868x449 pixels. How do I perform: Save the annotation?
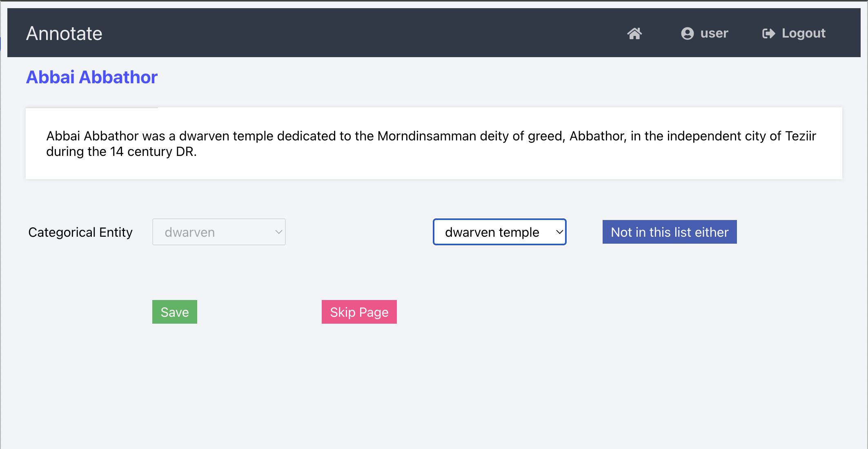click(x=175, y=312)
